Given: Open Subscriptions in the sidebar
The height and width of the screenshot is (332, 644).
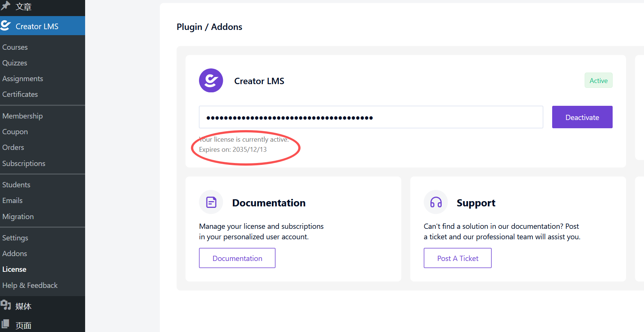Looking at the screenshot, I should click(x=24, y=163).
